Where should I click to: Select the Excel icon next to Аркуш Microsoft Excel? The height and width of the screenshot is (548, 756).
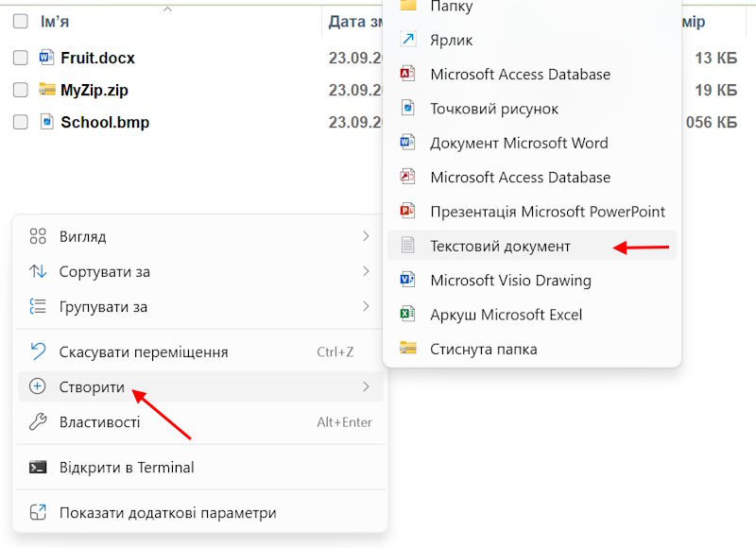pos(408,314)
